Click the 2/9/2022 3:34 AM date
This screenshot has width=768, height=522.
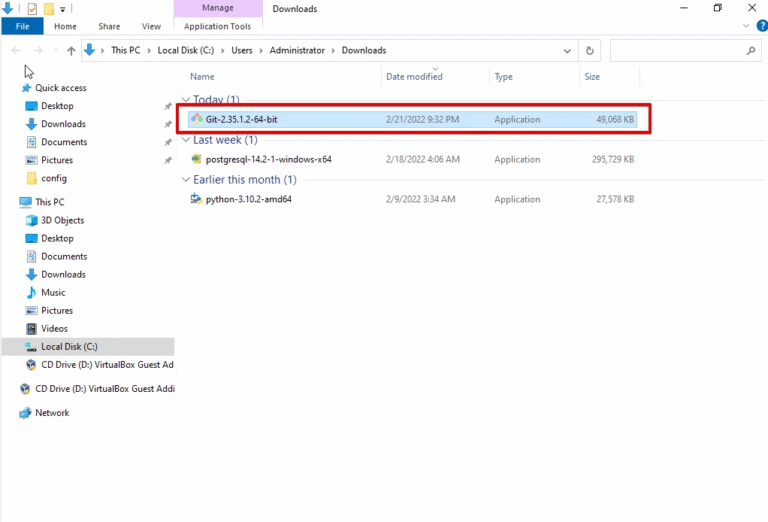pyautogui.click(x=421, y=199)
